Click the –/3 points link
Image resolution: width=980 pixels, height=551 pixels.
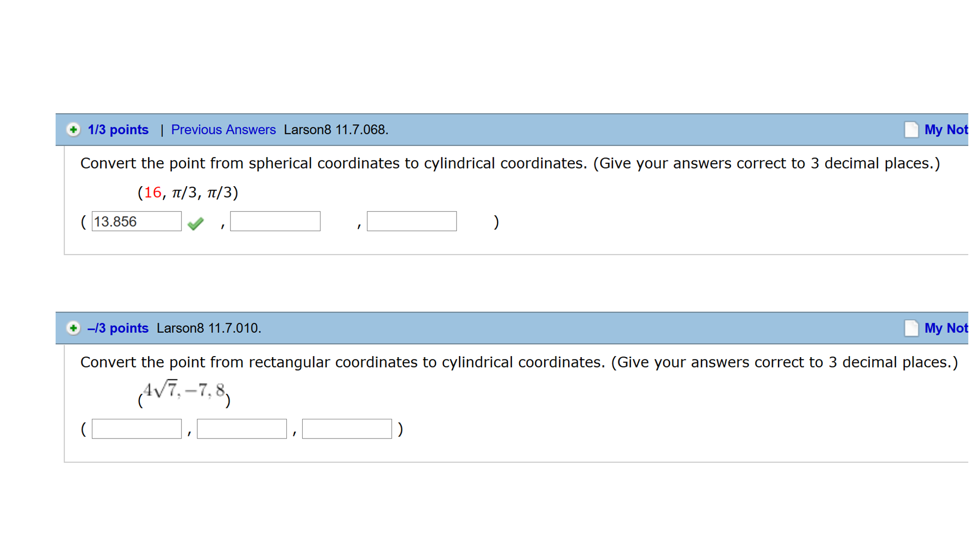[x=118, y=328]
